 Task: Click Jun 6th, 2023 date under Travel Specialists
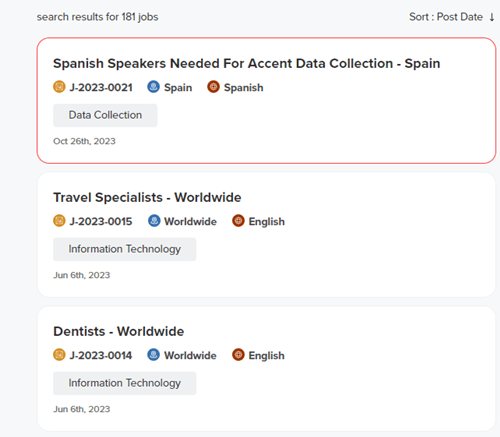pos(82,275)
